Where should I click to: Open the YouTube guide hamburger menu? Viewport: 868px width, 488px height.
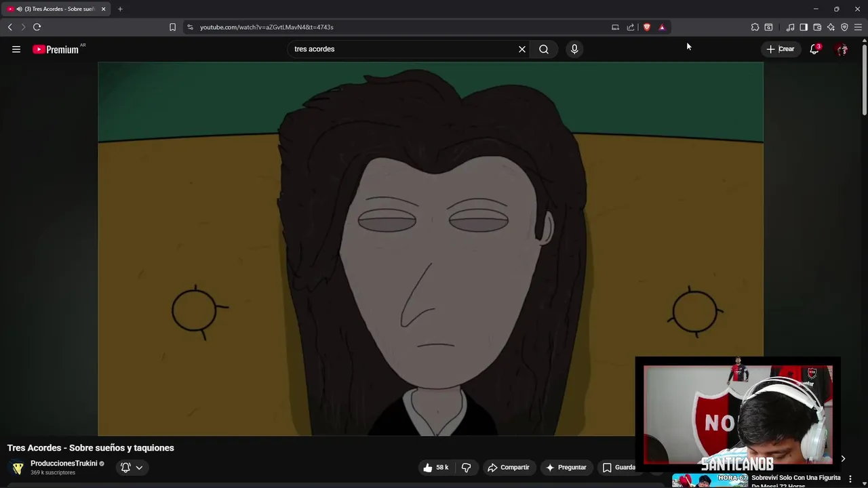click(x=16, y=49)
